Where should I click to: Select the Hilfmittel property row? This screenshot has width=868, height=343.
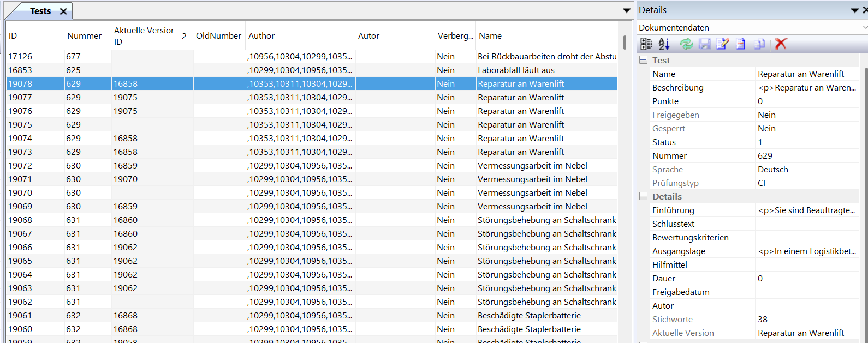click(754, 264)
